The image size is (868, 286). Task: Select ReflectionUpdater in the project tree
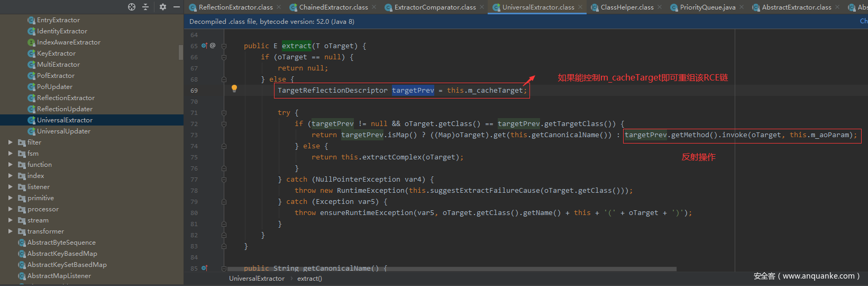pyautogui.click(x=65, y=109)
